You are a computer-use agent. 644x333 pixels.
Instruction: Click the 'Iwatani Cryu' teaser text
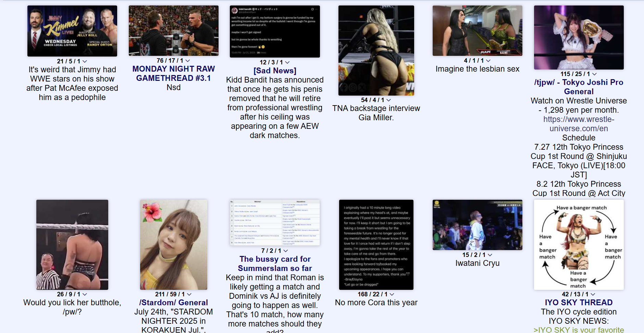(478, 263)
